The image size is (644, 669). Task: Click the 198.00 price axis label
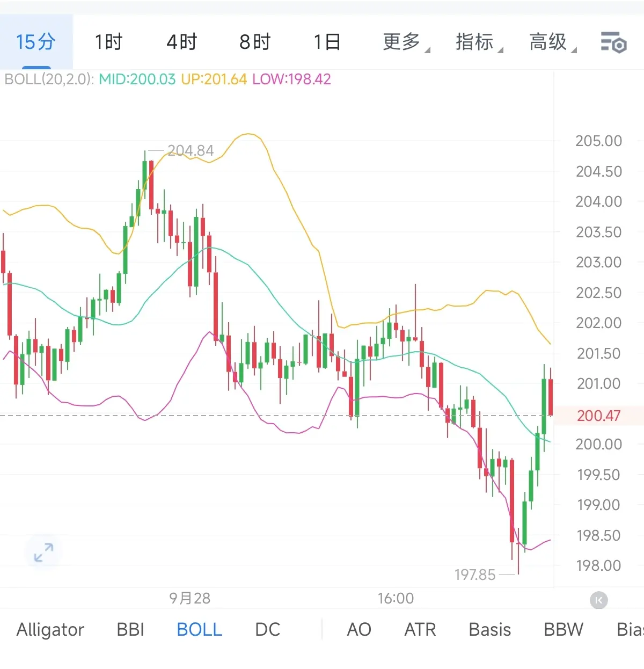[x=598, y=565]
